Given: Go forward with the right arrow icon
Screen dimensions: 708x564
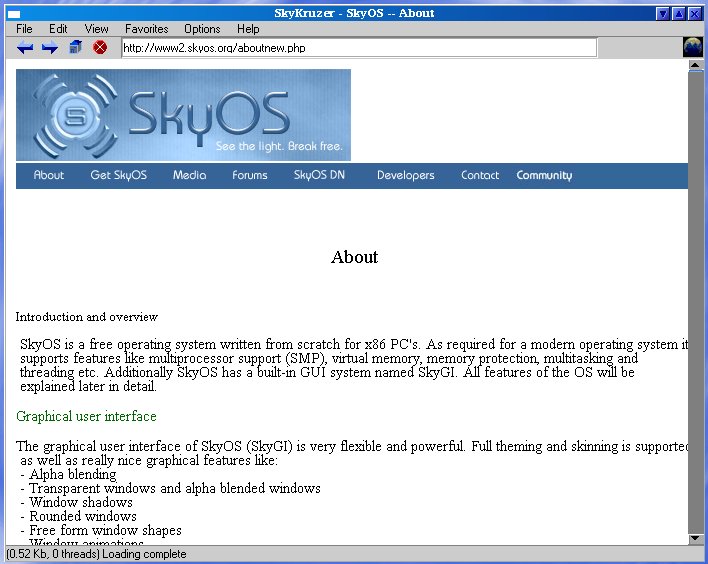Looking at the screenshot, I should pyautogui.click(x=50, y=47).
